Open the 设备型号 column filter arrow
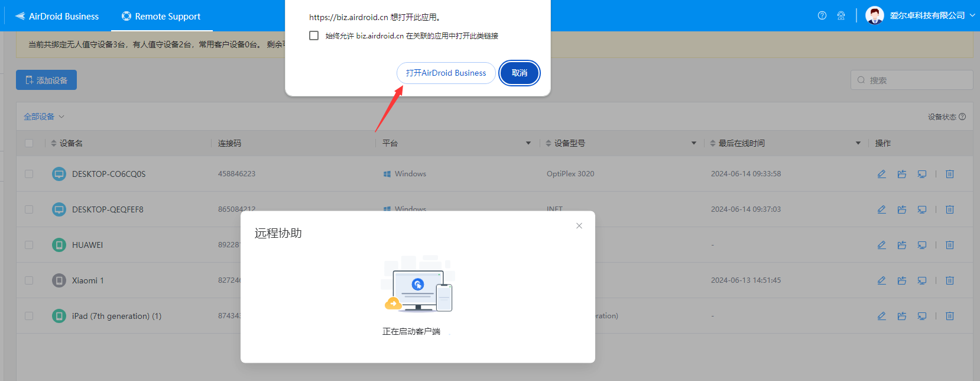The height and width of the screenshot is (381, 980). tap(694, 143)
